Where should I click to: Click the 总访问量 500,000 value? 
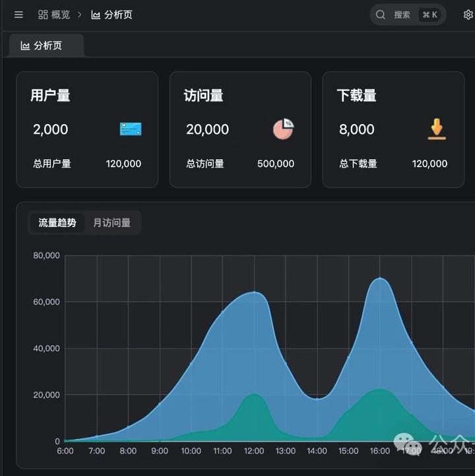[x=276, y=164]
